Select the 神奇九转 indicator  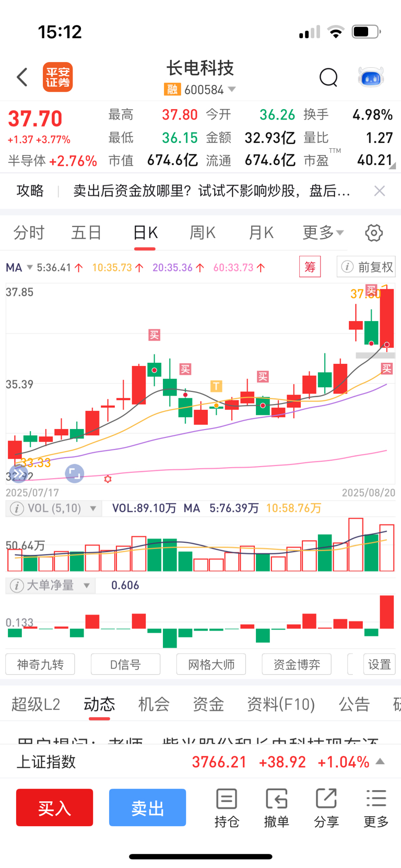tap(40, 664)
